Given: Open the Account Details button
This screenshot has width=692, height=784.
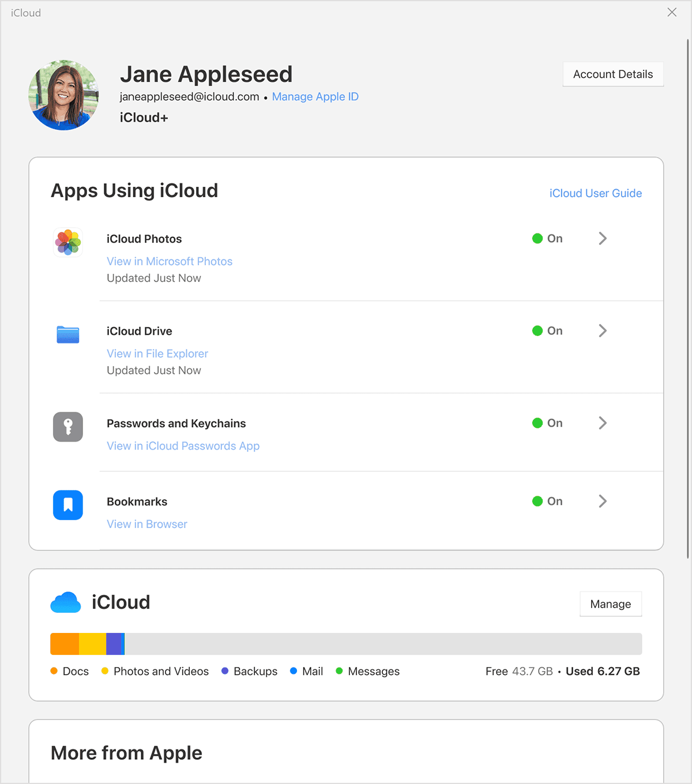Looking at the screenshot, I should tap(613, 74).
